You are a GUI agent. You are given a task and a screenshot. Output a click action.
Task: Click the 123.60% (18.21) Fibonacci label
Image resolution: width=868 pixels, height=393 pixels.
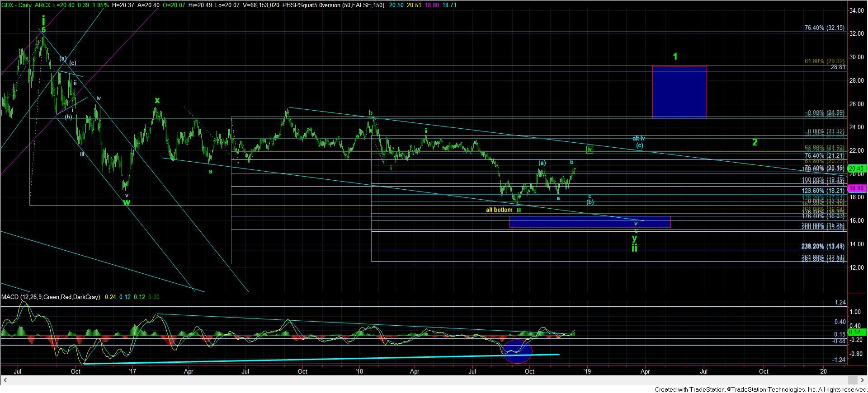824,191
